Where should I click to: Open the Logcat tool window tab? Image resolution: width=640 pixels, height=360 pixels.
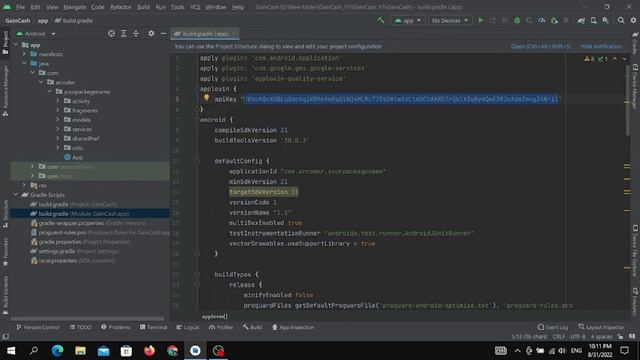pyautogui.click(x=188, y=327)
